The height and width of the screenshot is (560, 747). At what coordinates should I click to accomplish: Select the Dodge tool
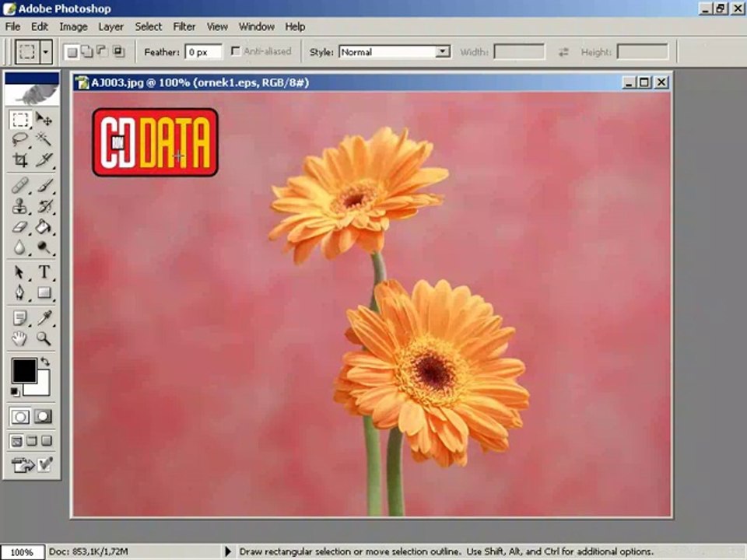[44, 247]
